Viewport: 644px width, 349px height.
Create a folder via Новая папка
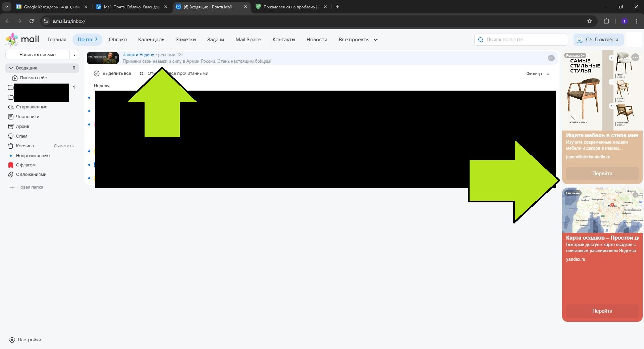[x=30, y=187]
